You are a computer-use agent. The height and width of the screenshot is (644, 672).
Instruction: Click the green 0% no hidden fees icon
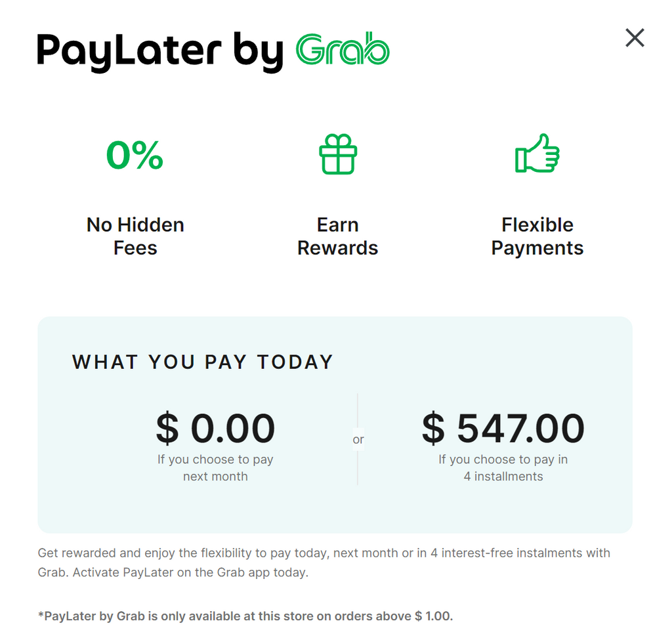click(135, 154)
